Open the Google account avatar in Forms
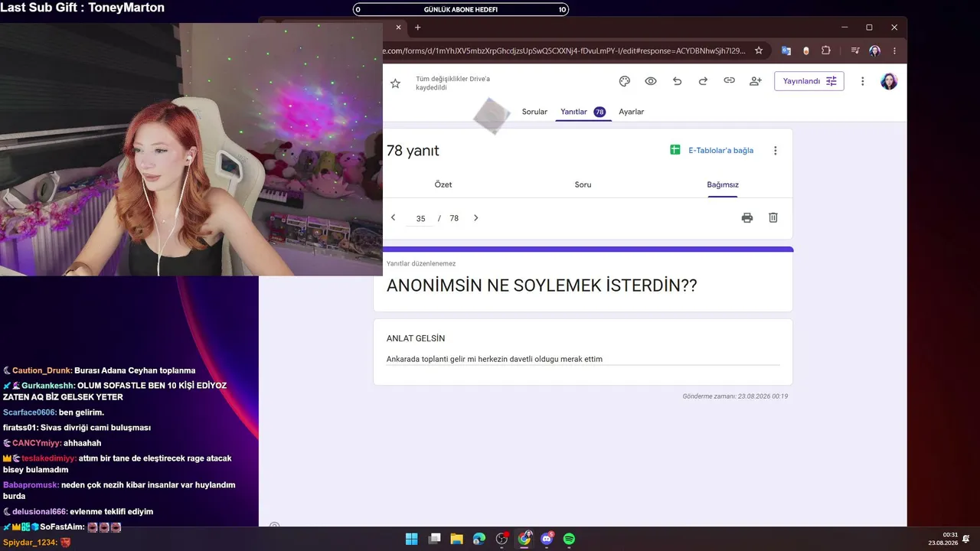Screen dimensions: 980x551 889,81
